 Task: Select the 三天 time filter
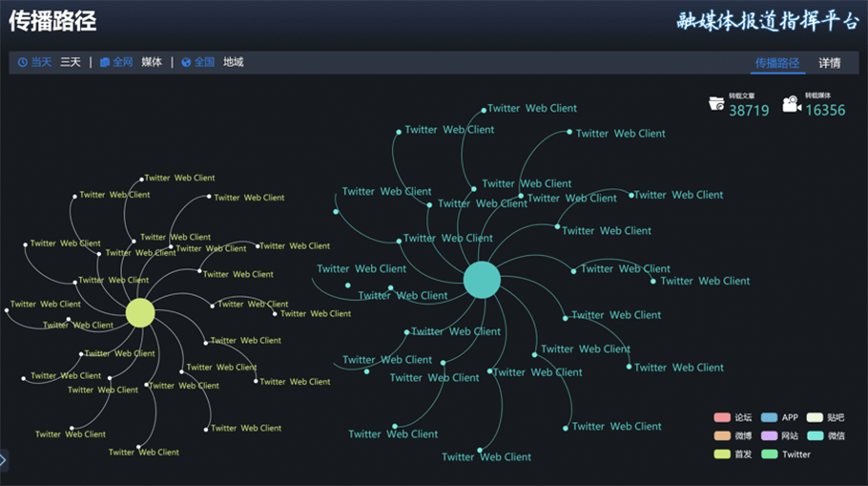(x=71, y=62)
